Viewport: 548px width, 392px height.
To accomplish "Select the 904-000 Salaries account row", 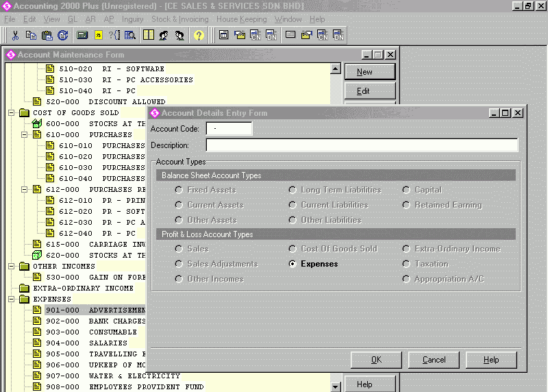I will (86, 343).
